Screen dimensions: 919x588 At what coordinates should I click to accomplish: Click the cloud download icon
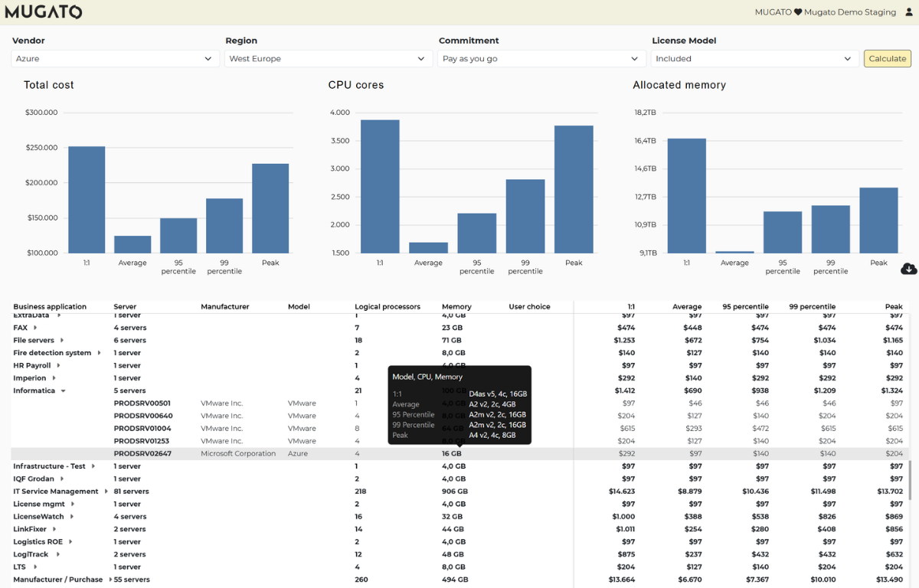[x=908, y=268]
